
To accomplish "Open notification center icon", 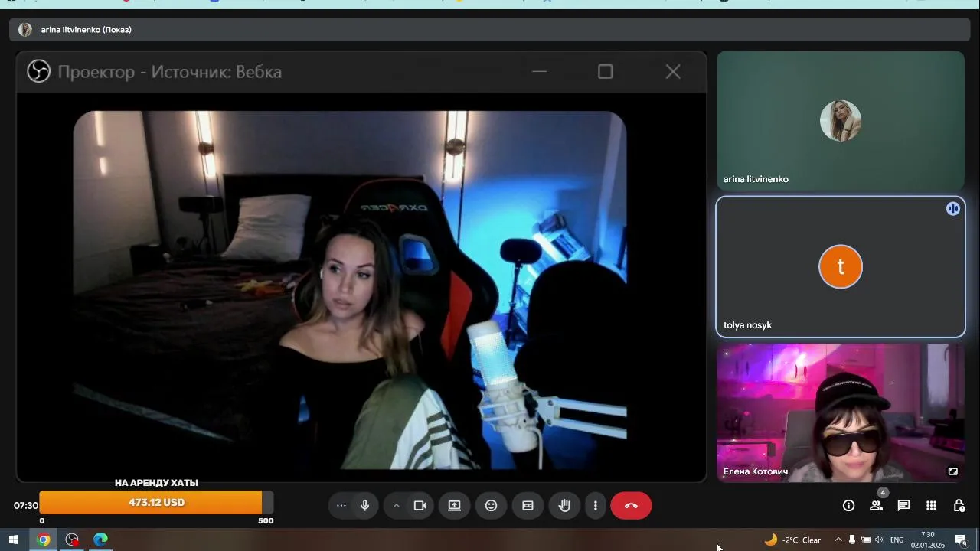I will (962, 540).
